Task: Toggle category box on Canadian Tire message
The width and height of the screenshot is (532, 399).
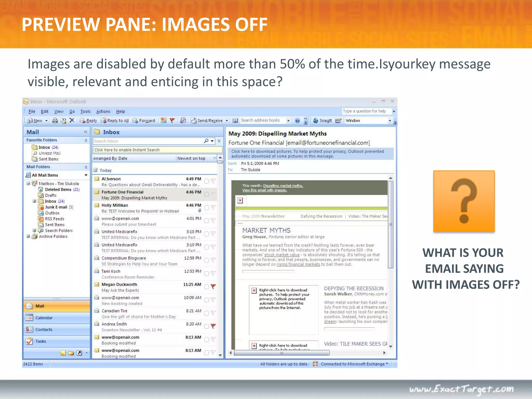Action: pyautogui.click(x=207, y=313)
